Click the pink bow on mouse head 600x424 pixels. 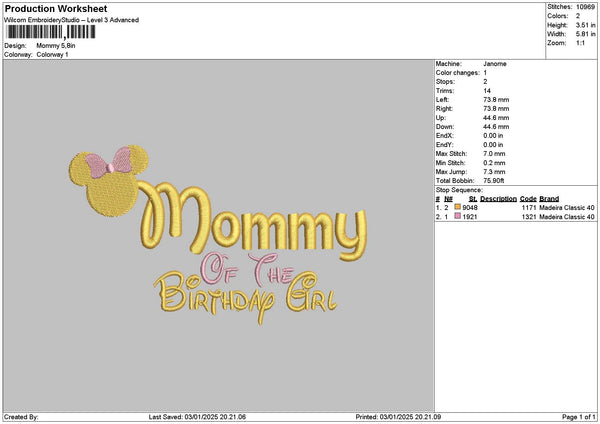click(109, 163)
